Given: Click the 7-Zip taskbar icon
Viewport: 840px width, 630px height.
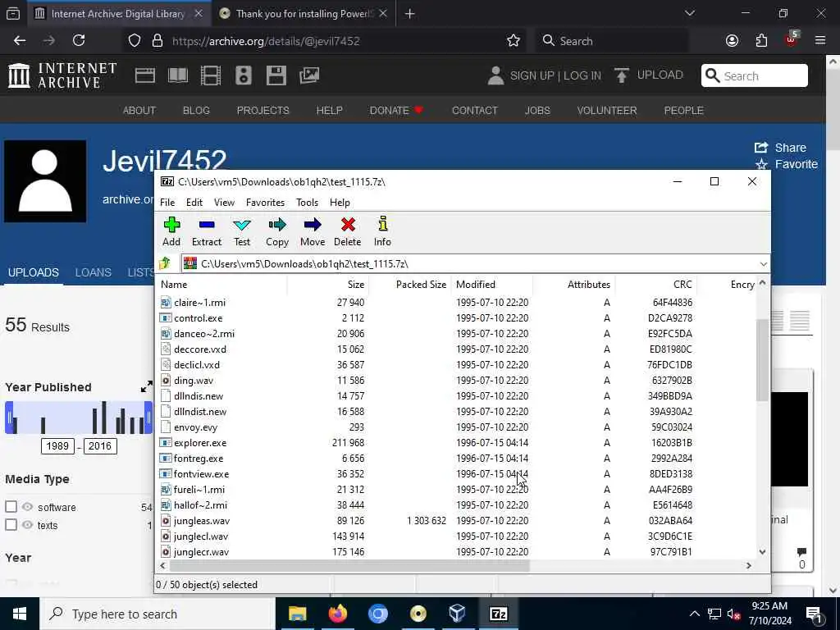Looking at the screenshot, I should click(498, 614).
